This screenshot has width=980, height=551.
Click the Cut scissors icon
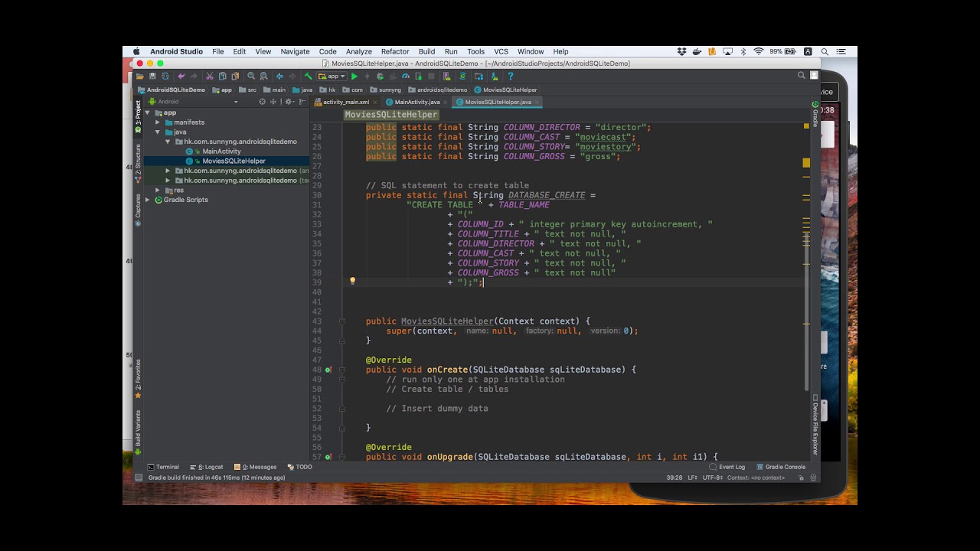[x=210, y=77]
